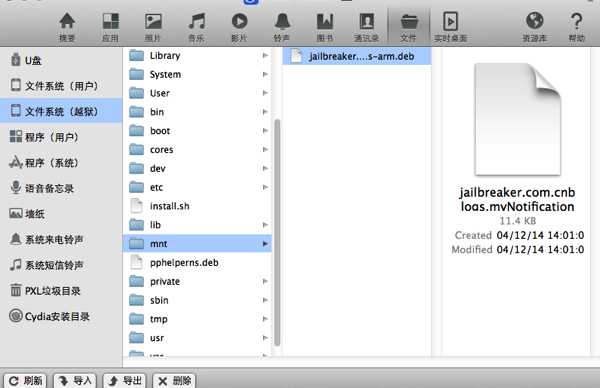Screen dimensions: 600x388
Task: Open the 资源库 globe icon
Action: (x=535, y=27)
